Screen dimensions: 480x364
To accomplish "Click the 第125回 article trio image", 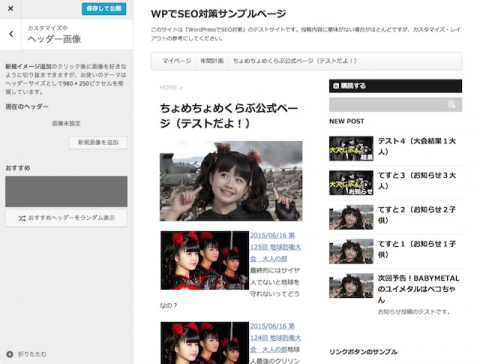I will click(204, 260).
